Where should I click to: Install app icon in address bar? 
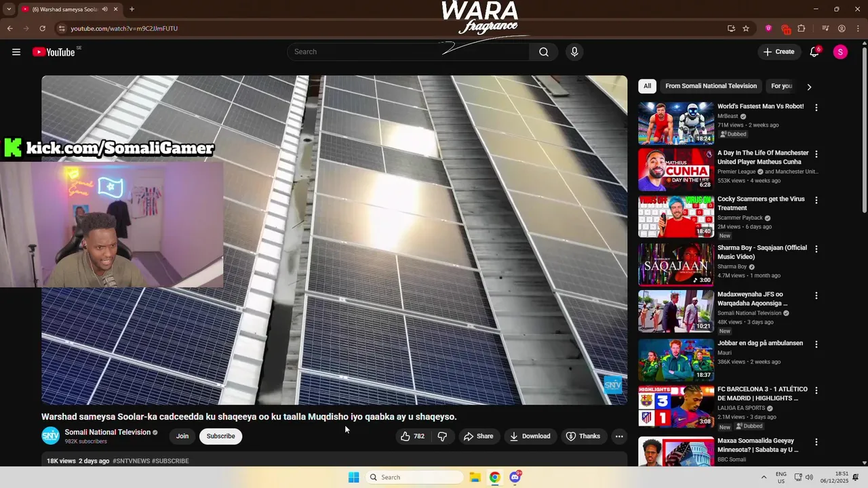pos(731,28)
